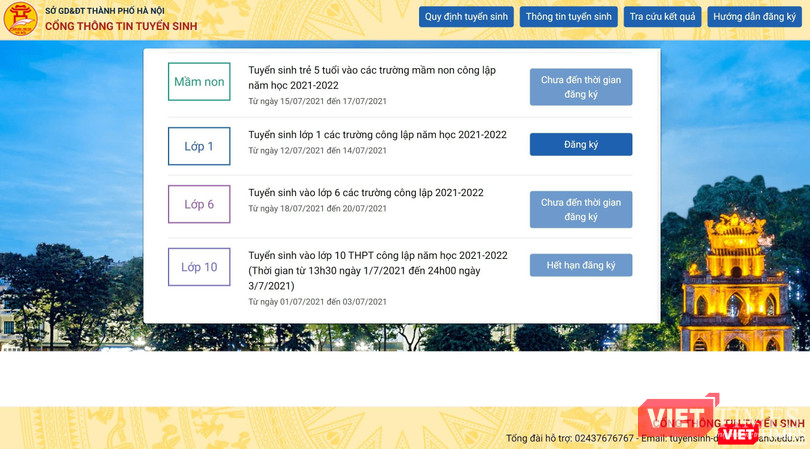The height and width of the screenshot is (449, 810).
Task: Go to Tra cứu kết quả page
Action: point(662,17)
